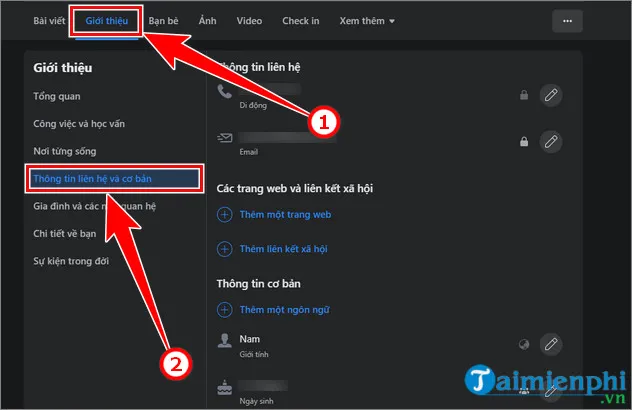The height and width of the screenshot is (410, 632).
Task: Click Thêm một trang web link
Action: [285, 214]
